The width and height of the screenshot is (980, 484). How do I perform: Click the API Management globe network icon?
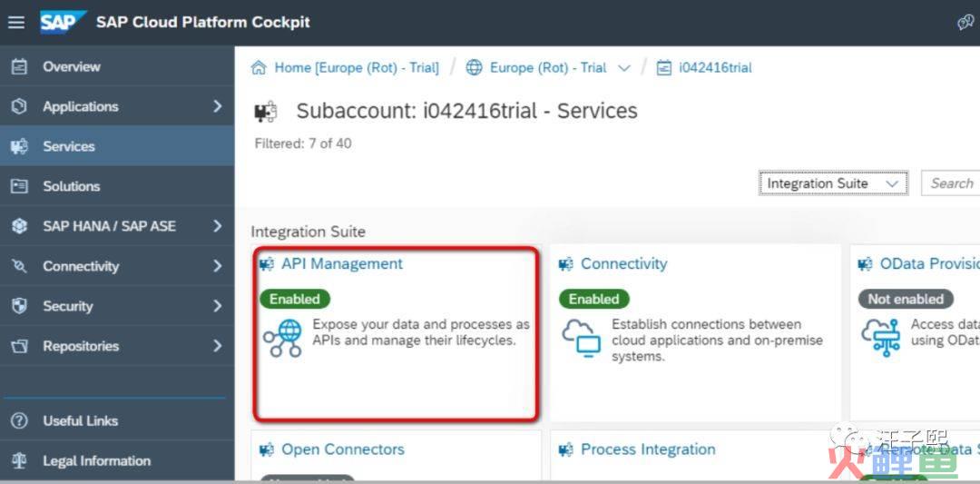[282, 339]
